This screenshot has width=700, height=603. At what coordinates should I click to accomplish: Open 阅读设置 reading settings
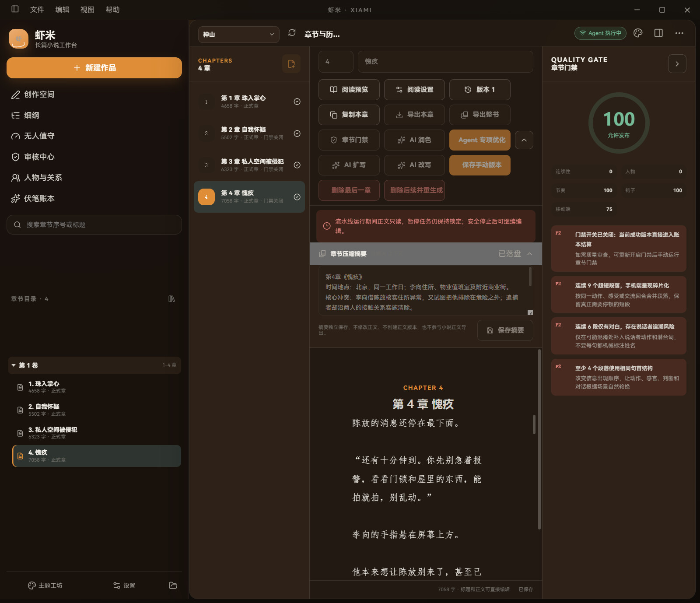(414, 90)
